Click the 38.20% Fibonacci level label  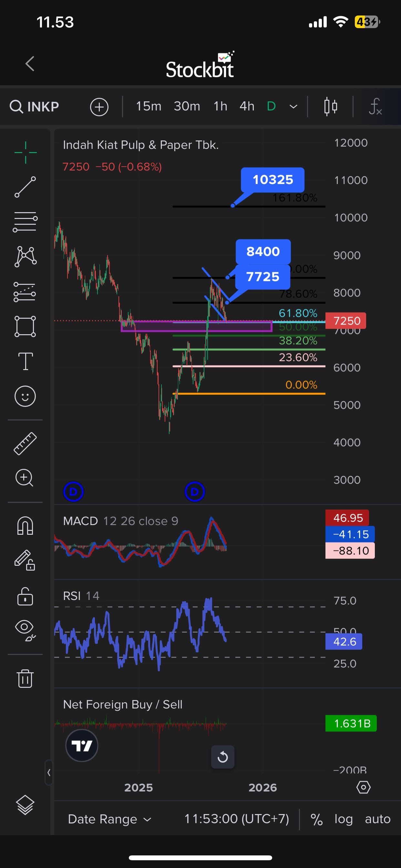click(x=298, y=341)
